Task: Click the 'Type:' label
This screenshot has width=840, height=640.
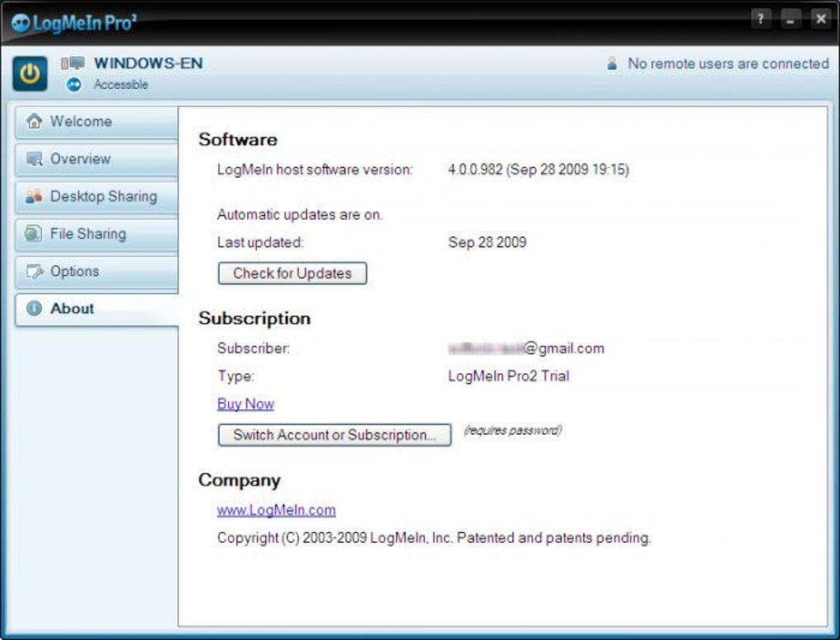Action: (236, 376)
